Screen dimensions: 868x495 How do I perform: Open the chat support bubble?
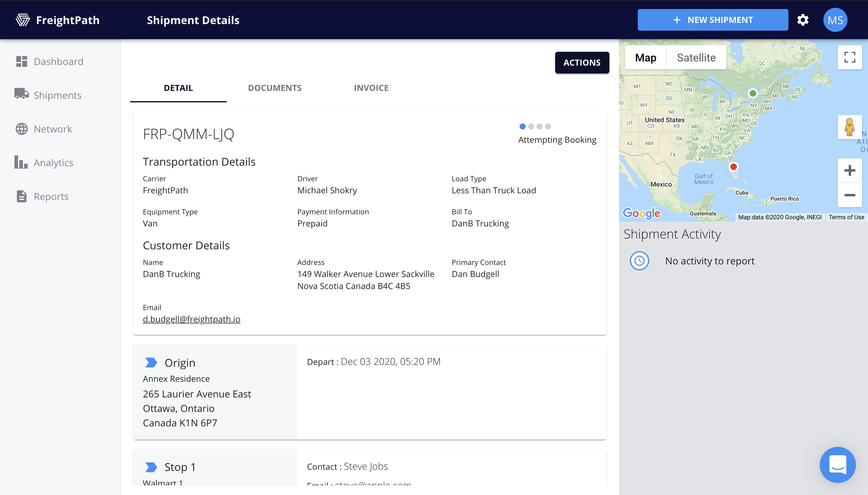click(x=837, y=464)
